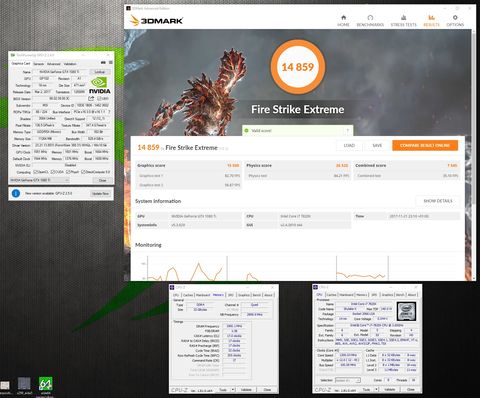The image size is (480, 398).
Task: Click the blue info icon in update notice
Action: point(16,193)
